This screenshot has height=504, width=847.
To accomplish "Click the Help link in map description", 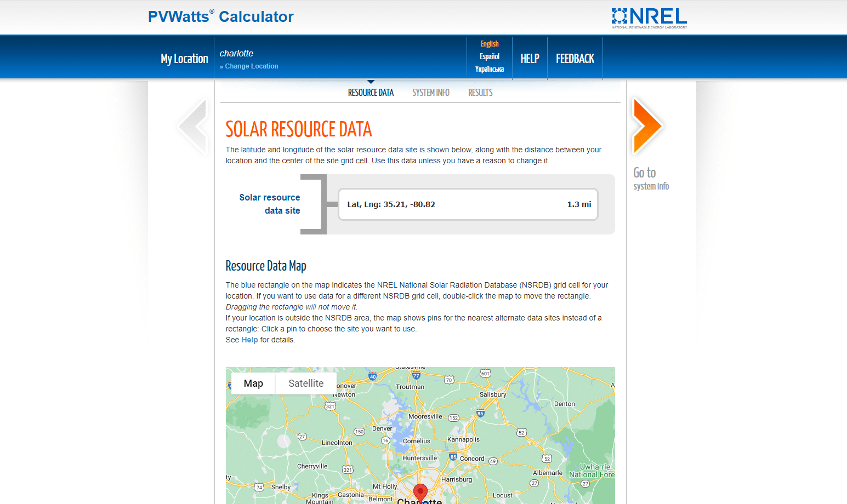I will 249,340.
